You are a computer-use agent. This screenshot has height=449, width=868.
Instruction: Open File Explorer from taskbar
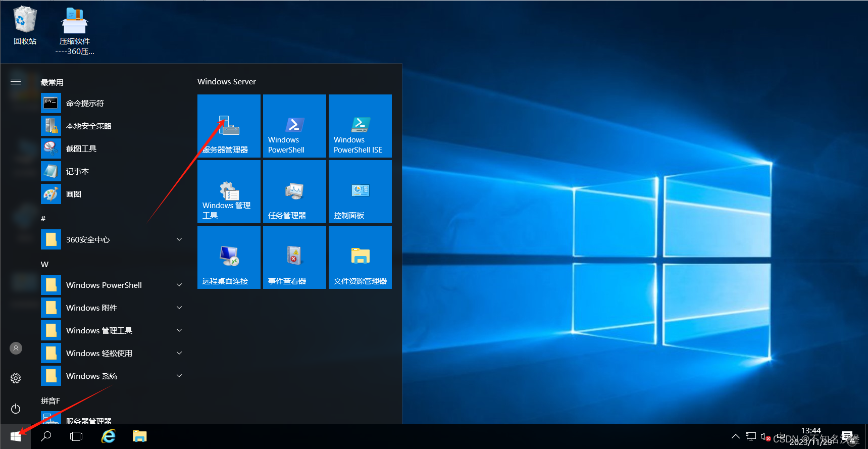tap(140, 436)
